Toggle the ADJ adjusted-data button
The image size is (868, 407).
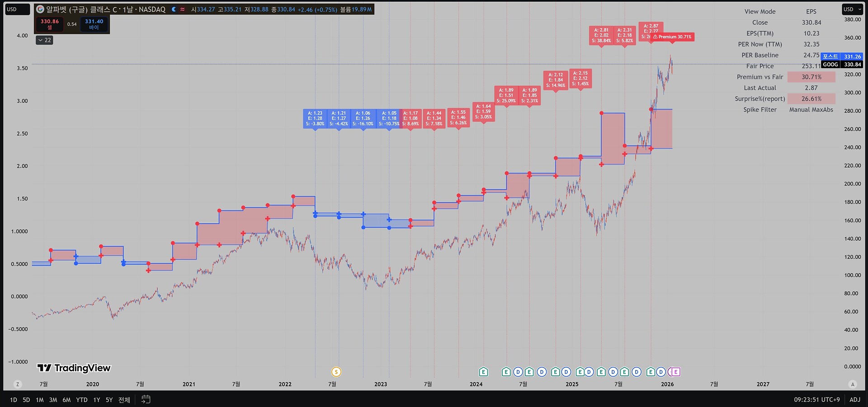click(855, 399)
